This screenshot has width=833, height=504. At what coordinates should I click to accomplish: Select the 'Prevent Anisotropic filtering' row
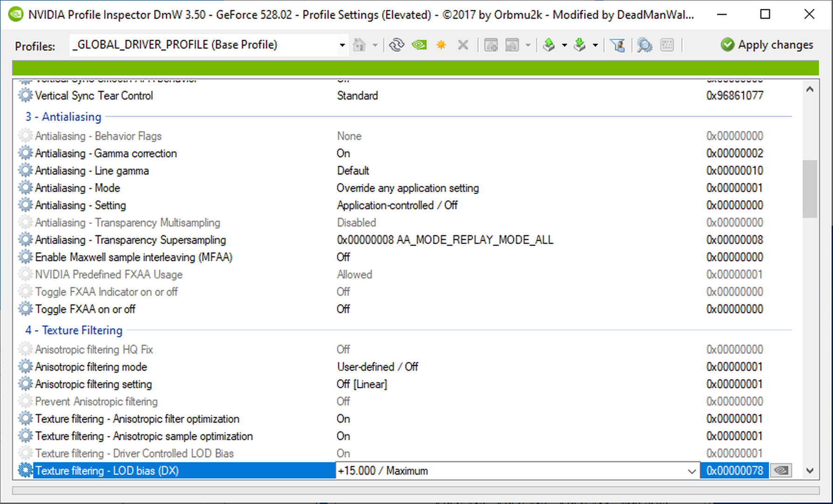(x=405, y=401)
